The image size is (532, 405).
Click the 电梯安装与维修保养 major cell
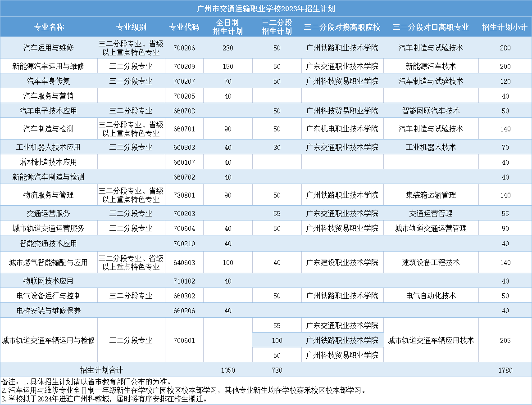[49, 311]
